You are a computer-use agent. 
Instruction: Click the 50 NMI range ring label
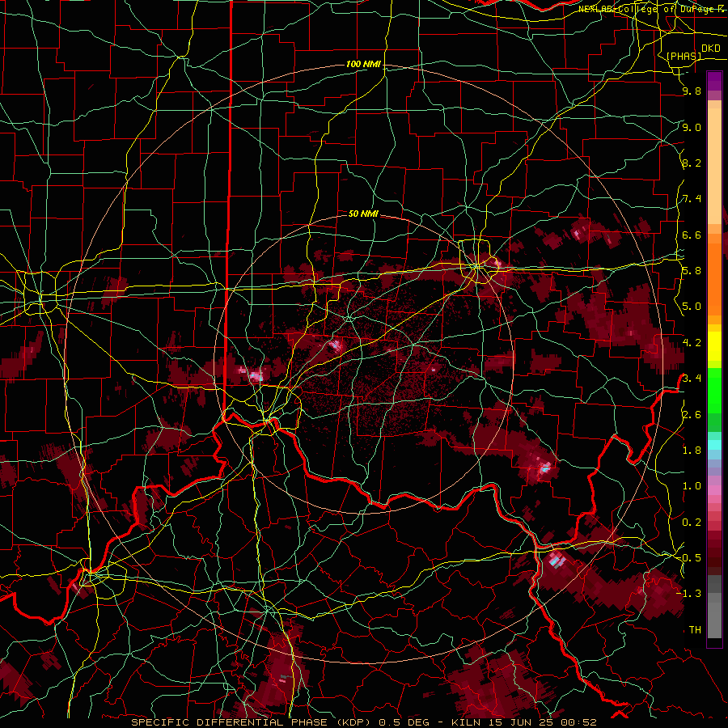click(x=363, y=214)
